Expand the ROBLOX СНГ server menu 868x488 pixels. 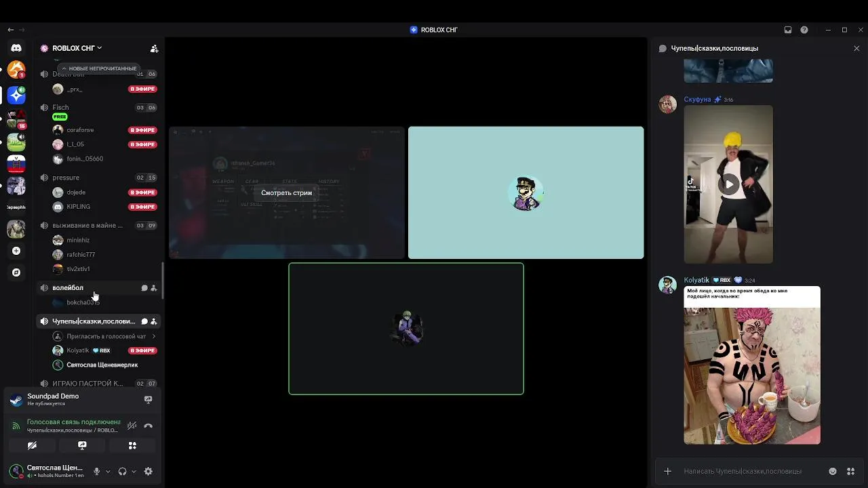coord(77,48)
